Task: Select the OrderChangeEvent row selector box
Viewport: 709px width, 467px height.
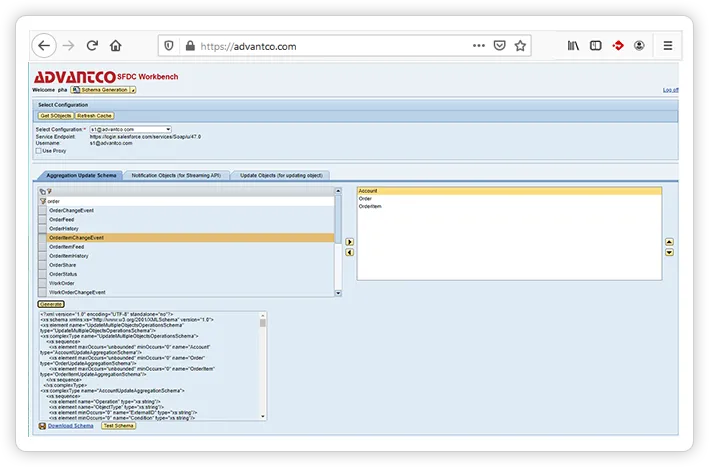Action: pos(43,211)
